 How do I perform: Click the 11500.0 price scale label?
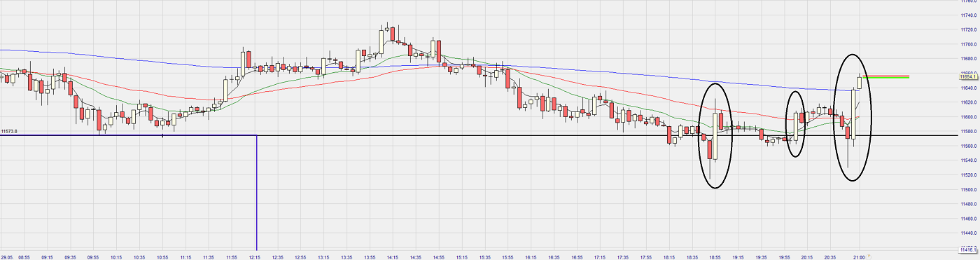tap(969, 189)
